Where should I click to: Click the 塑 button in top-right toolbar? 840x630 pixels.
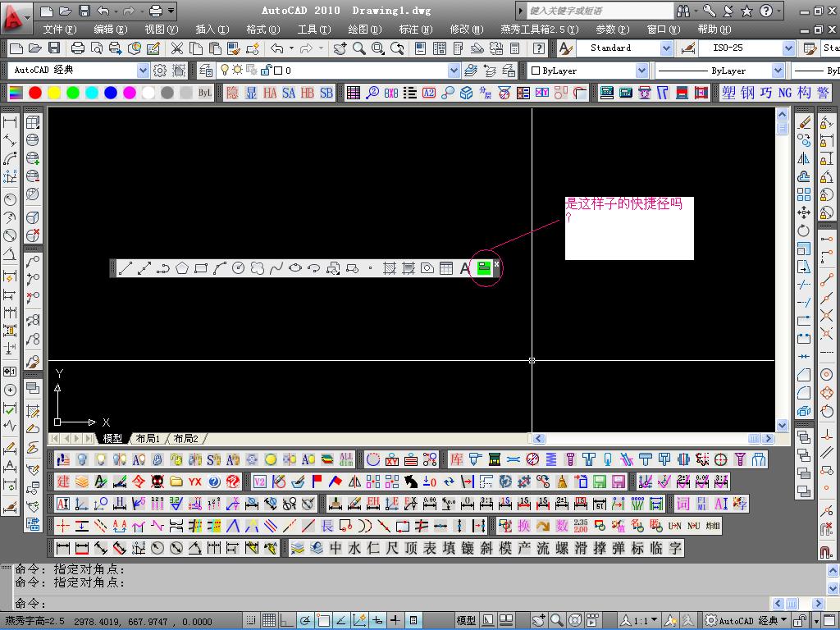pyautogui.click(x=728, y=93)
